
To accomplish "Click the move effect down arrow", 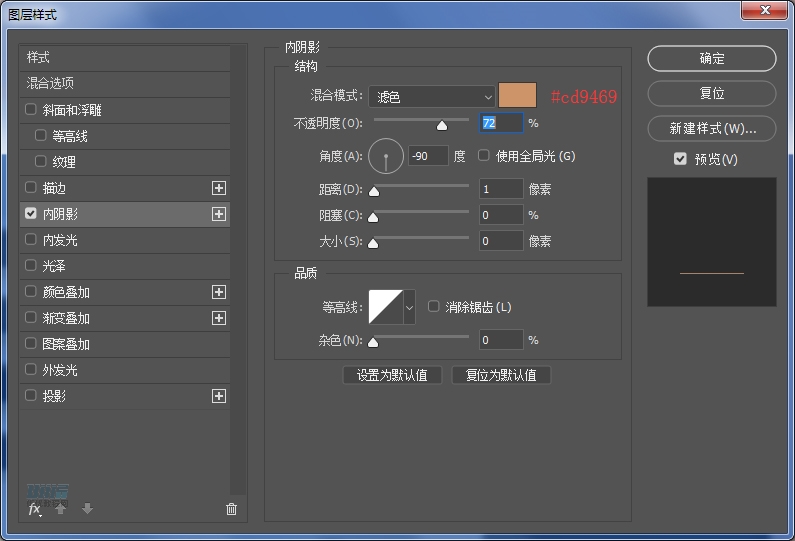I will pos(87,509).
